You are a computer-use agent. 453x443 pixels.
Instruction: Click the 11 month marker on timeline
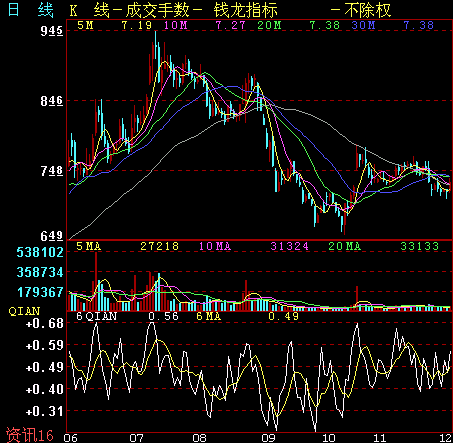[379, 438]
